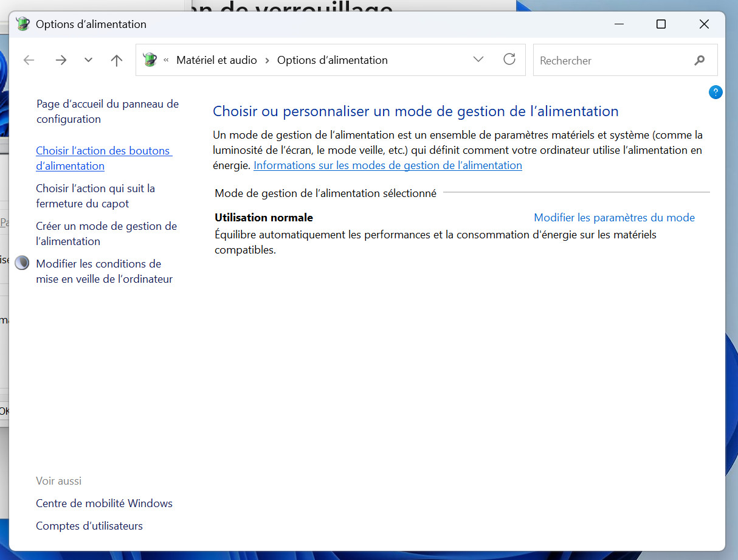The image size is (738, 560).
Task: Click the forward navigation arrow
Action: tap(61, 60)
